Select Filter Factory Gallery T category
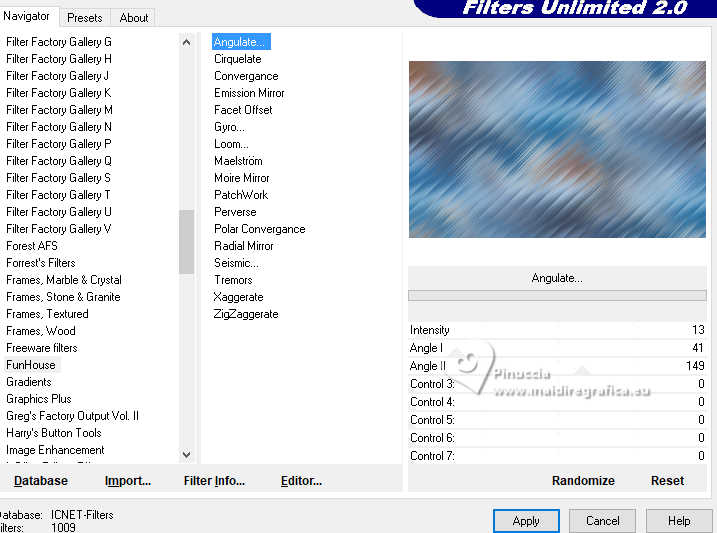 coord(59,195)
